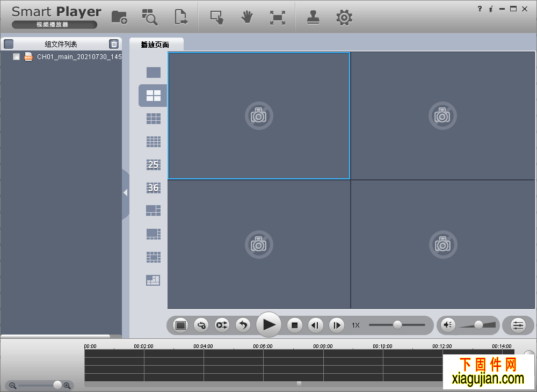Choose the one large with side strip layout
The height and width of the screenshot is (392, 537).
point(154,234)
